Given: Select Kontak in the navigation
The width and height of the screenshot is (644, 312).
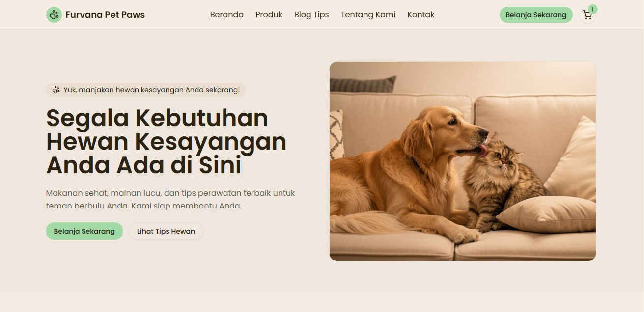Looking at the screenshot, I should [x=421, y=15].
